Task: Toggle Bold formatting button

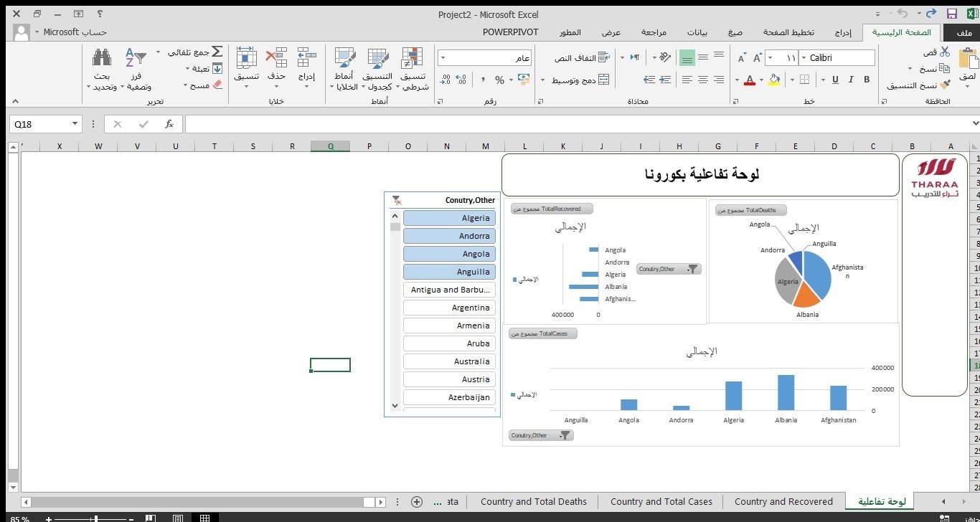Action: pos(867,80)
